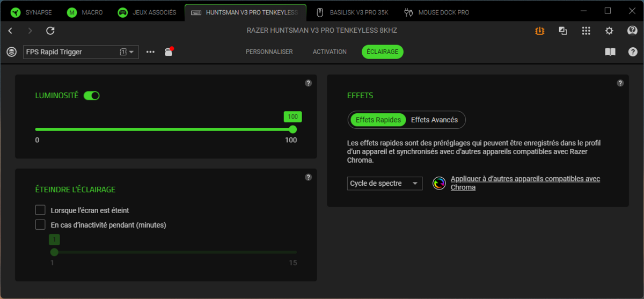Open the settings gear
The height and width of the screenshot is (299, 644).
pos(609,31)
